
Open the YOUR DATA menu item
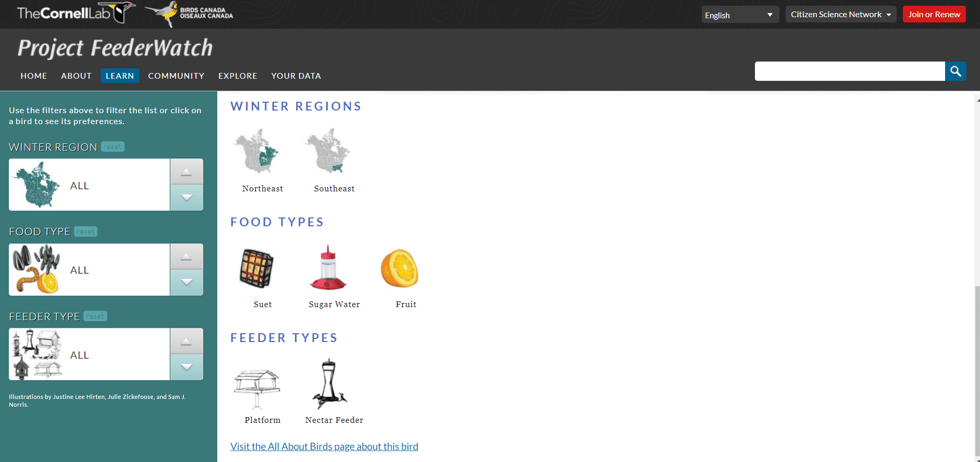pos(296,76)
